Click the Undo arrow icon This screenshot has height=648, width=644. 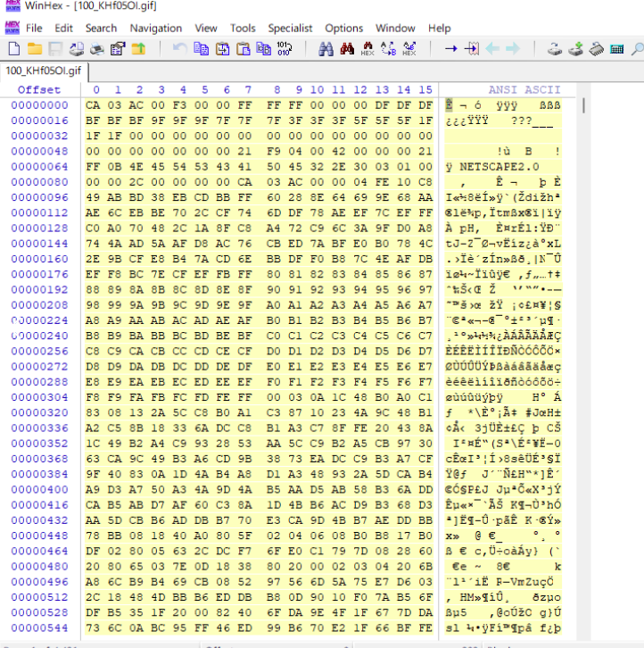pyautogui.click(x=180, y=48)
